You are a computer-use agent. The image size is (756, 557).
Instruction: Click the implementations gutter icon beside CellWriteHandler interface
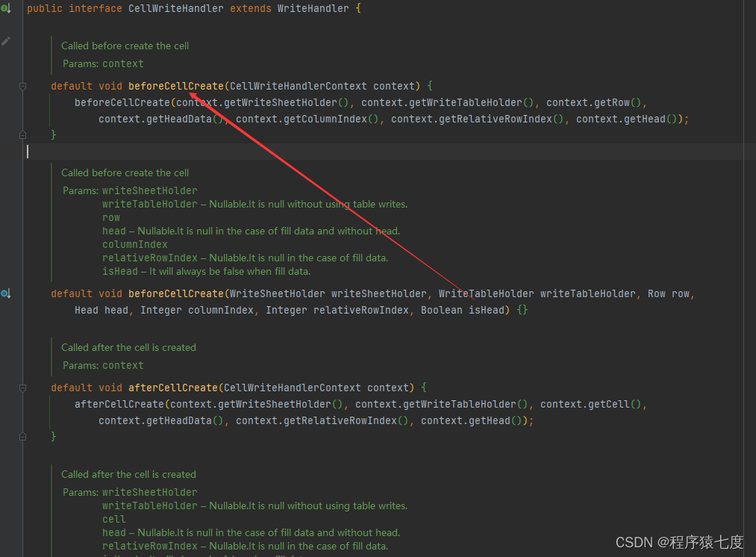coord(6,8)
